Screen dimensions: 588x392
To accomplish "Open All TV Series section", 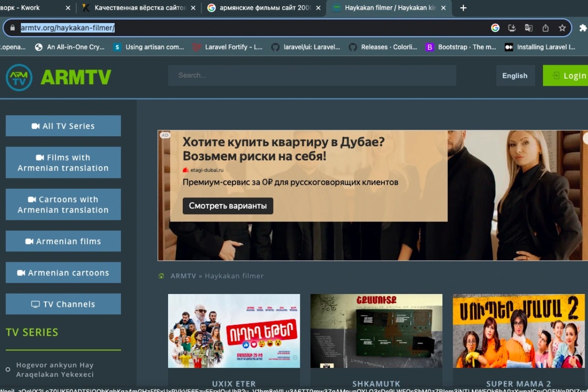I will coord(63,126).
